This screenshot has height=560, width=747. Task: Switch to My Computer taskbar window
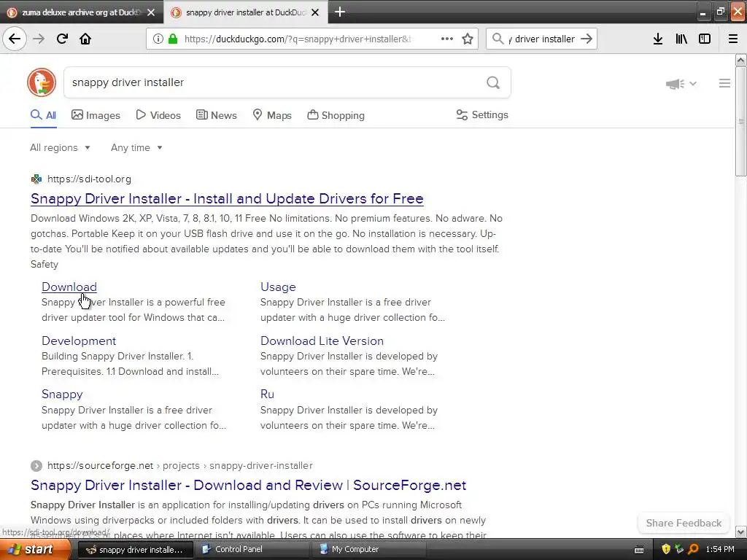pos(369,549)
